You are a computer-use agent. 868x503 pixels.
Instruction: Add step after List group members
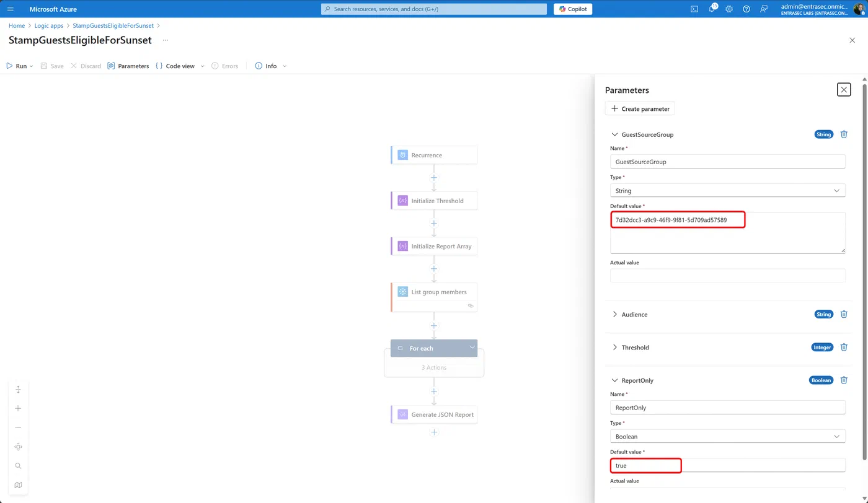434,325
